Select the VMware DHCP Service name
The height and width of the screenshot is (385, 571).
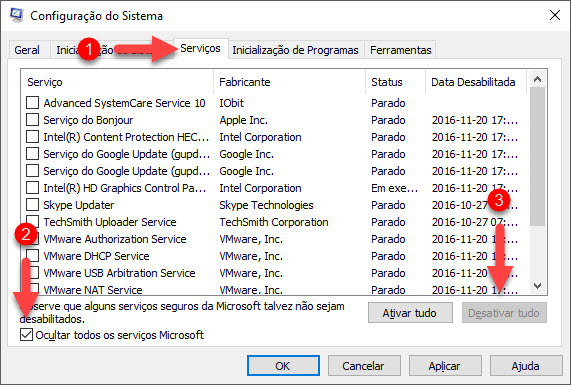[96, 256]
